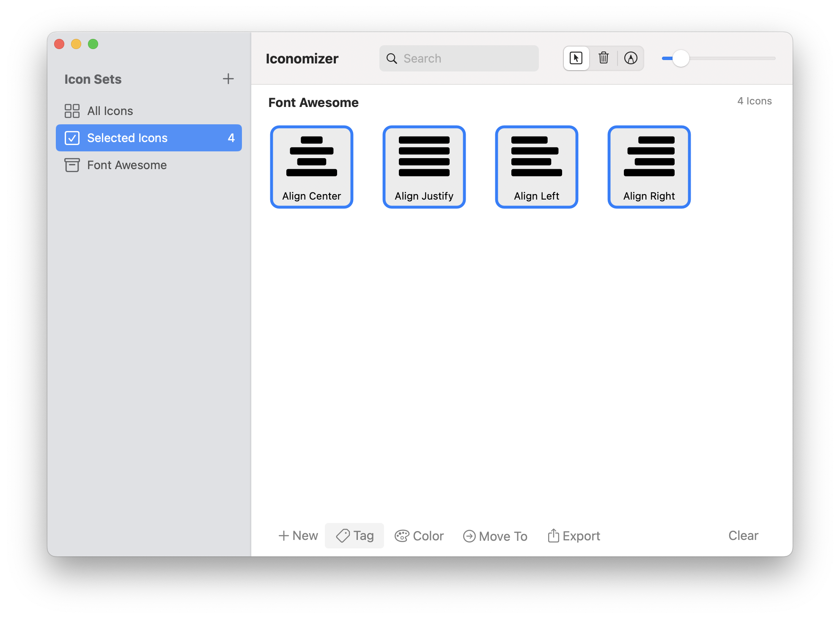The height and width of the screenshot is (619, 840).
Task: Open the Tag options
Action: click(x=354, y=536)
